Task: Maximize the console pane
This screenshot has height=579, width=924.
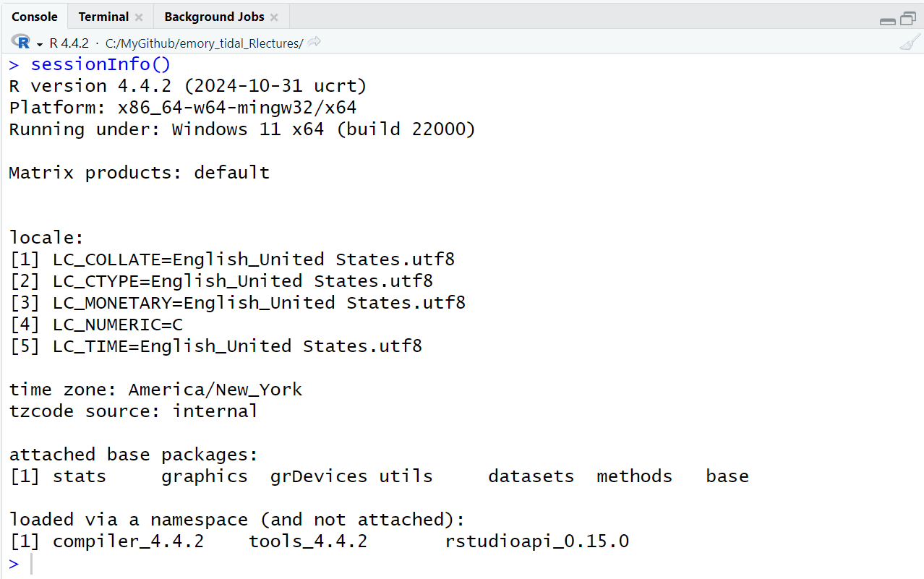Action: (907, 19)
